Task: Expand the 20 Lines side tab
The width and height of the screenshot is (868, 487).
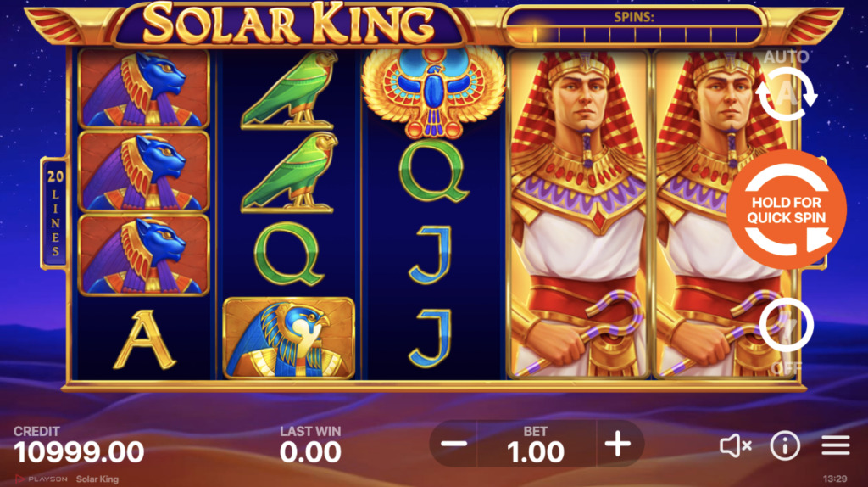Action: pos(55,214)
